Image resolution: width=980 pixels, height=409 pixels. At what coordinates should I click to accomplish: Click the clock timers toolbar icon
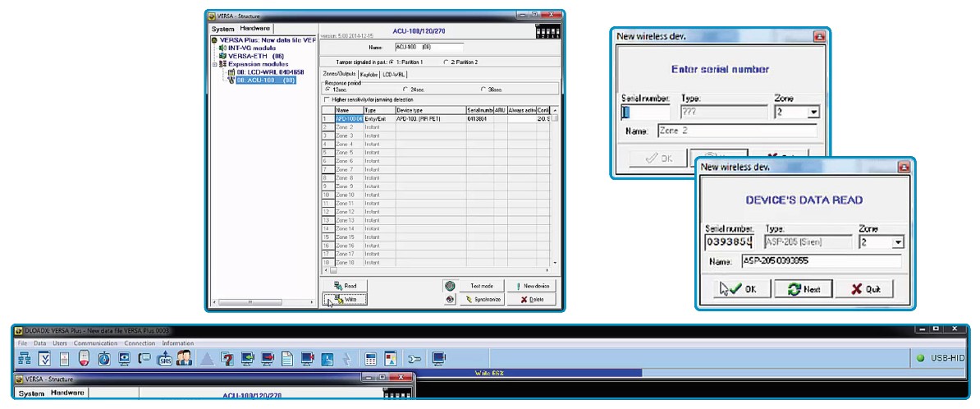point(103,358)
